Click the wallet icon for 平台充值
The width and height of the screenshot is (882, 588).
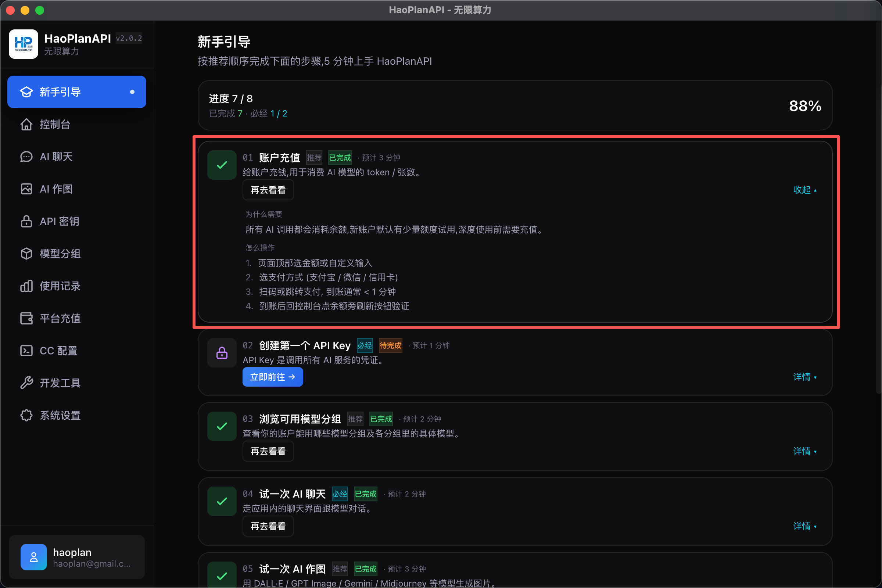pyautogui.click(x=26, y=318)
